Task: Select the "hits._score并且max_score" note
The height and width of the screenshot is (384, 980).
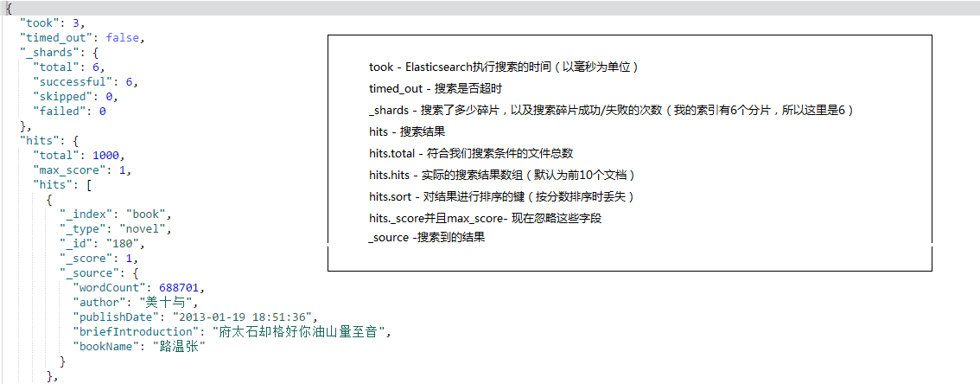Action: click(486, 218)
